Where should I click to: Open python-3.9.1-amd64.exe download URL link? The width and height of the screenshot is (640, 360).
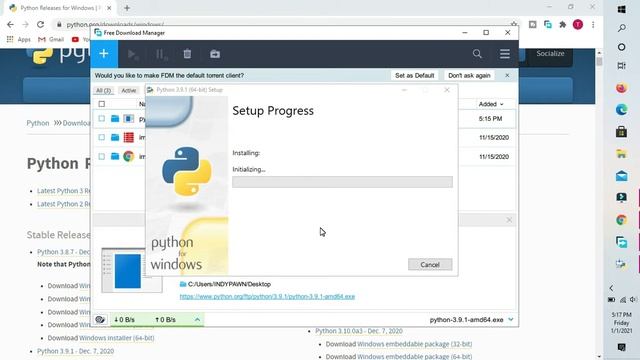point(267,296)
